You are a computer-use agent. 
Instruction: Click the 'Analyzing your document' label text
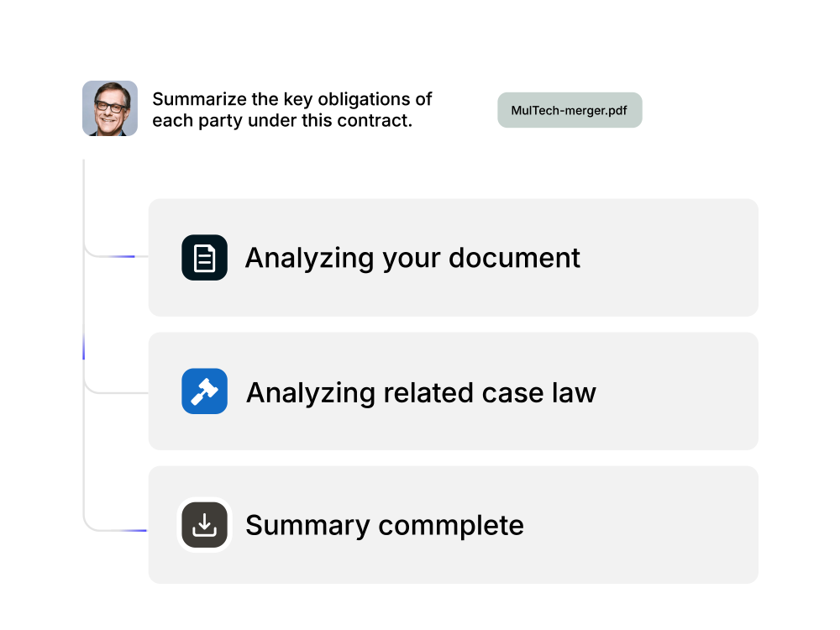[x=412, y=258]
